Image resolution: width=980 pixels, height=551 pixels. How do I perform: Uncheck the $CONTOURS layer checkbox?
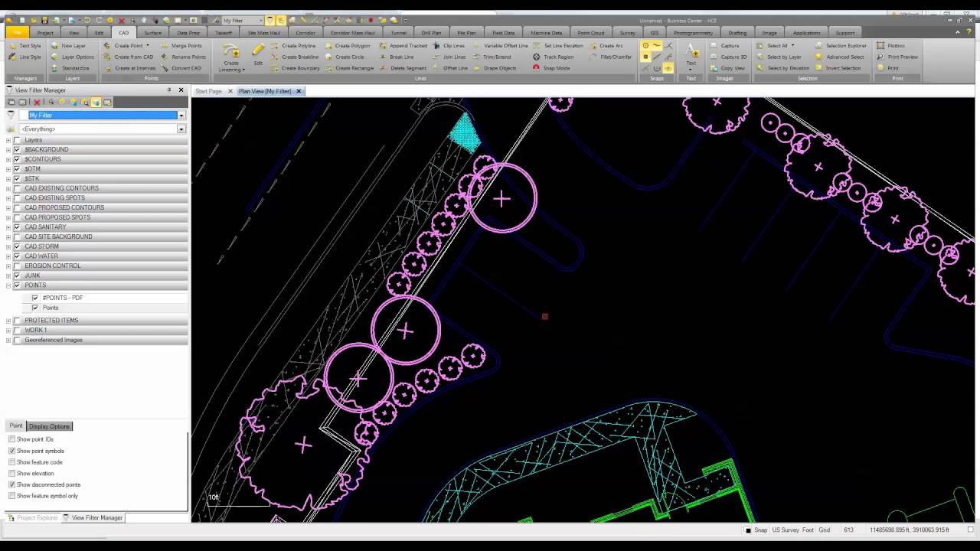click(x=17, y=159)
